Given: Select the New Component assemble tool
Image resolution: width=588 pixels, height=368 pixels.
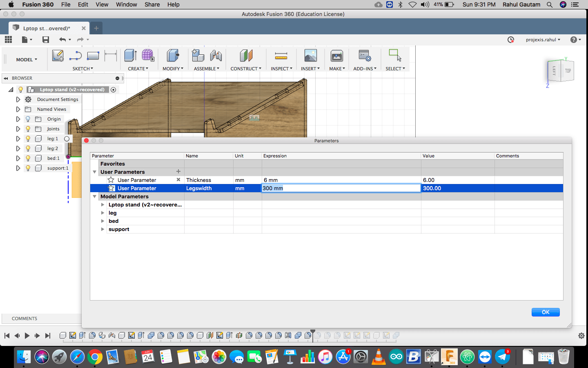Looking at the screenshot, I should (198, 55).
